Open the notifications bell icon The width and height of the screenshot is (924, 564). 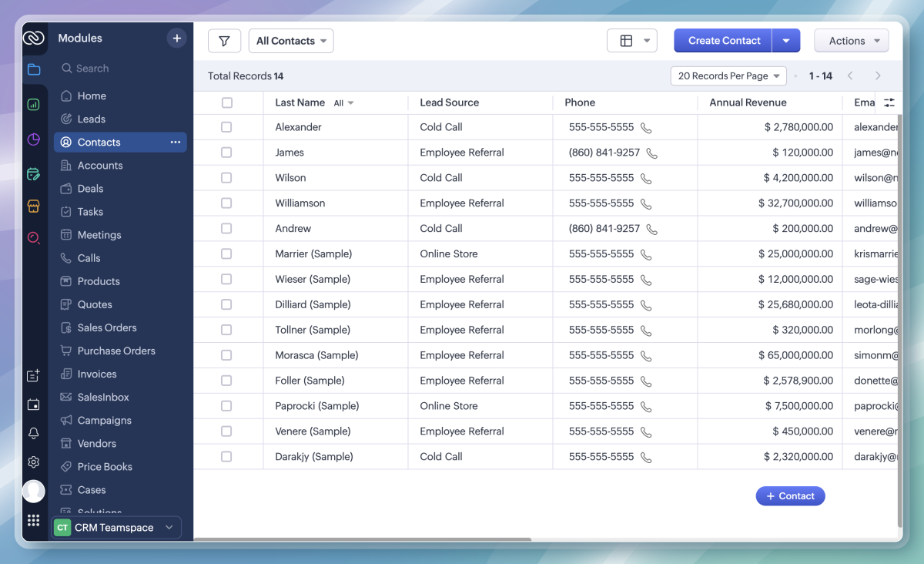(x=33, y=433)
